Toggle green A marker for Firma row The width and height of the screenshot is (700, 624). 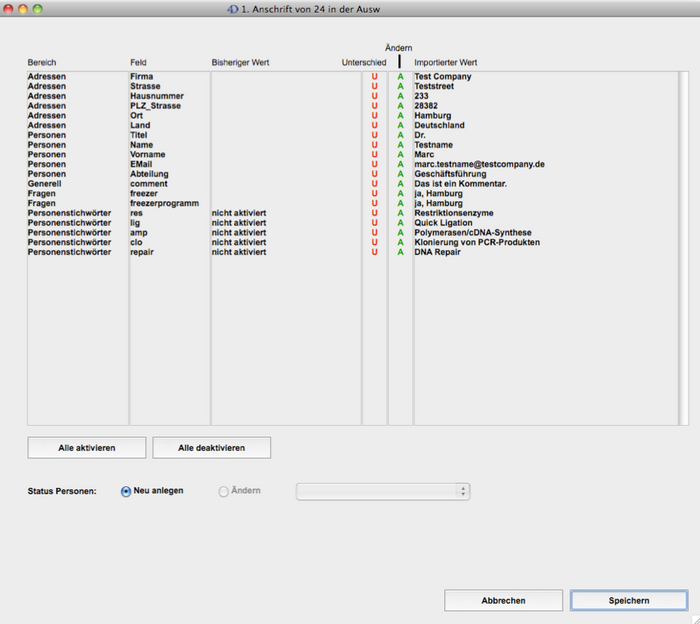400,77
